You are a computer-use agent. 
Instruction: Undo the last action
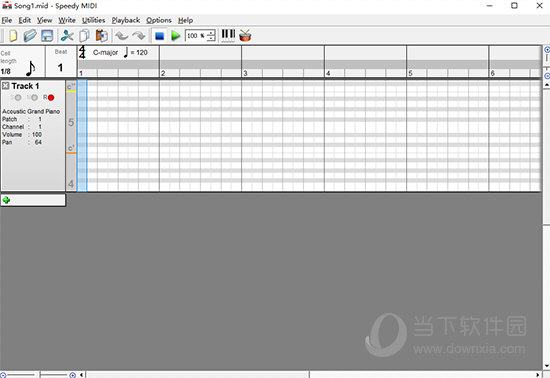click(121, 35)
